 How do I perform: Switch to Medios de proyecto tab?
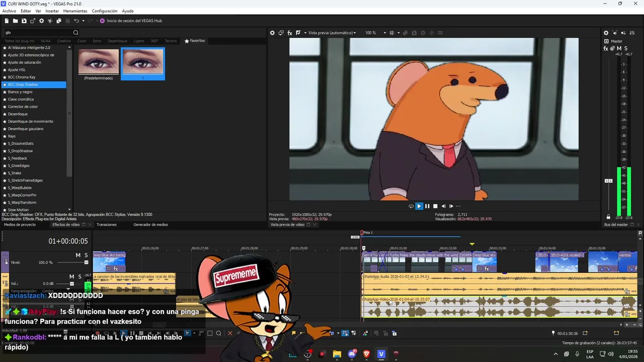click(20, 225)
